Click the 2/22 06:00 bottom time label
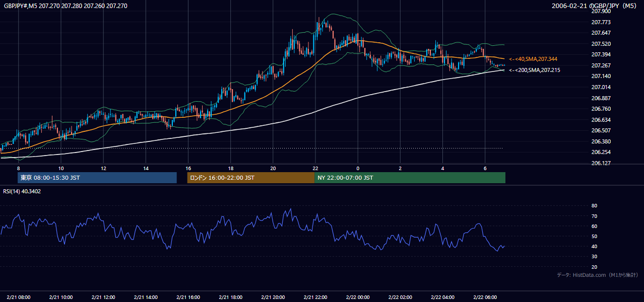This screenshot has width=644, height=302. 485,297
